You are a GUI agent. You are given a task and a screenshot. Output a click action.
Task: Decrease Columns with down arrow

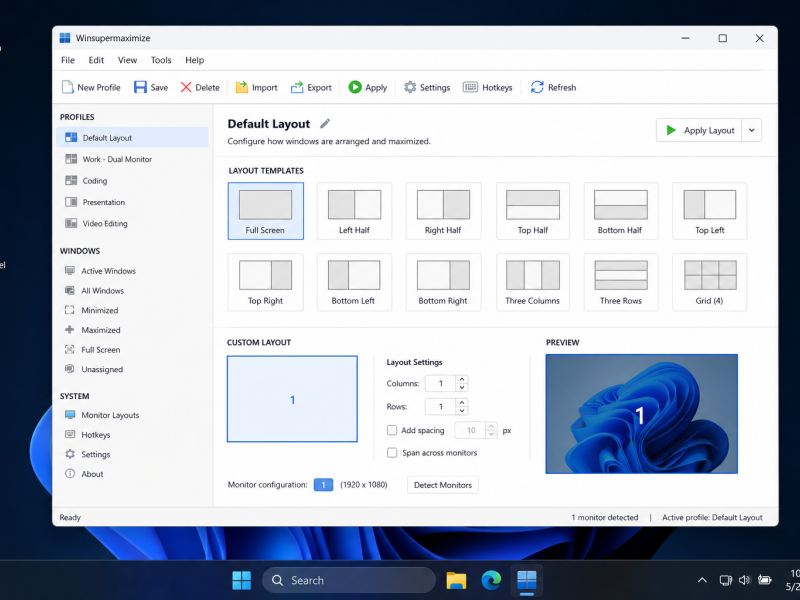[462, 388]
